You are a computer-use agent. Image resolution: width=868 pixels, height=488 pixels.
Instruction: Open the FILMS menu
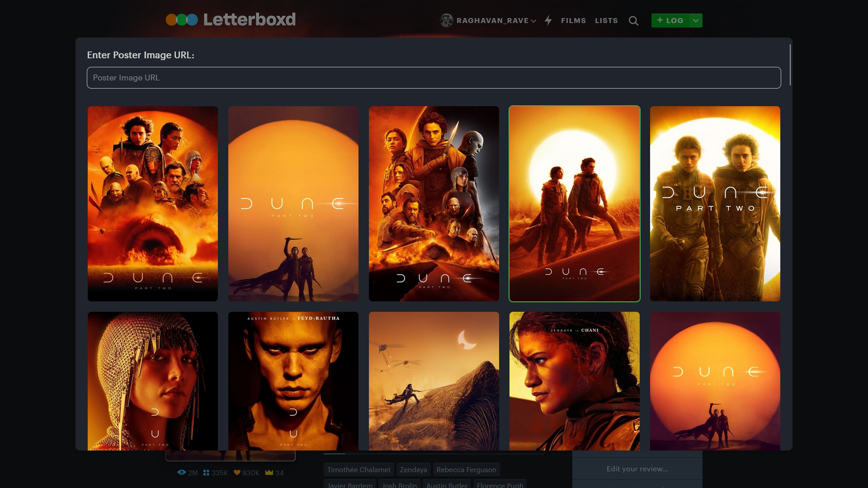(573, 21)
